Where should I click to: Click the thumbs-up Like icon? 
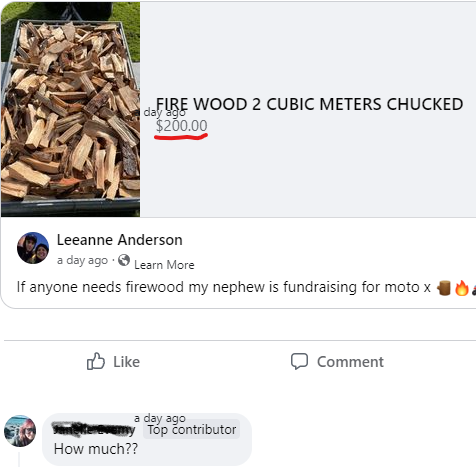[96, 361]
